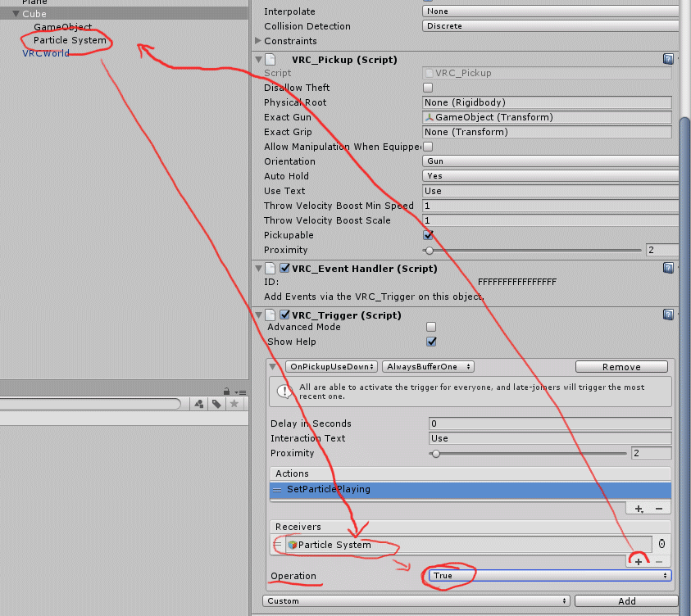Click the VRC_Trigger script file icon

click(270, 315)
